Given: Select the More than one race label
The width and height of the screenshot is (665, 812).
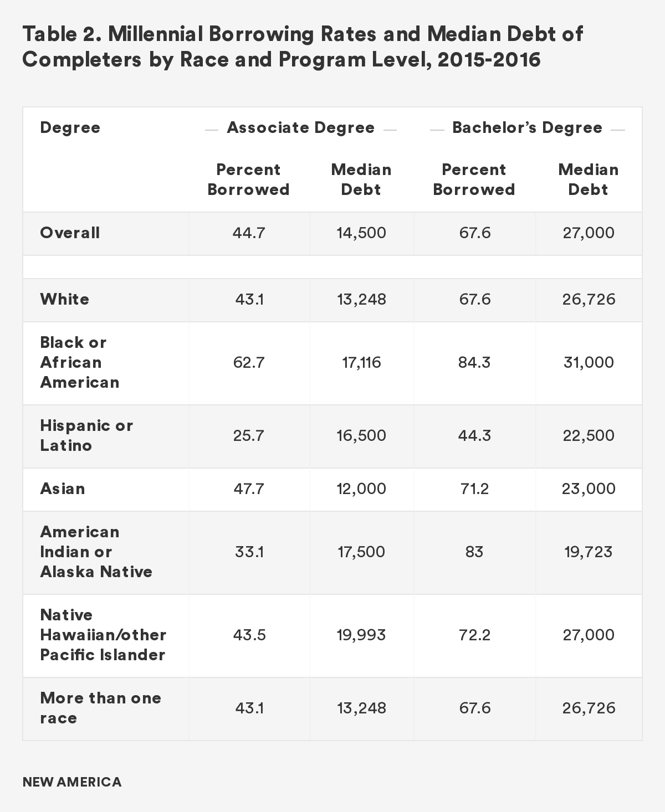Looking at the screenshot, I should click(x=100, y=708).
